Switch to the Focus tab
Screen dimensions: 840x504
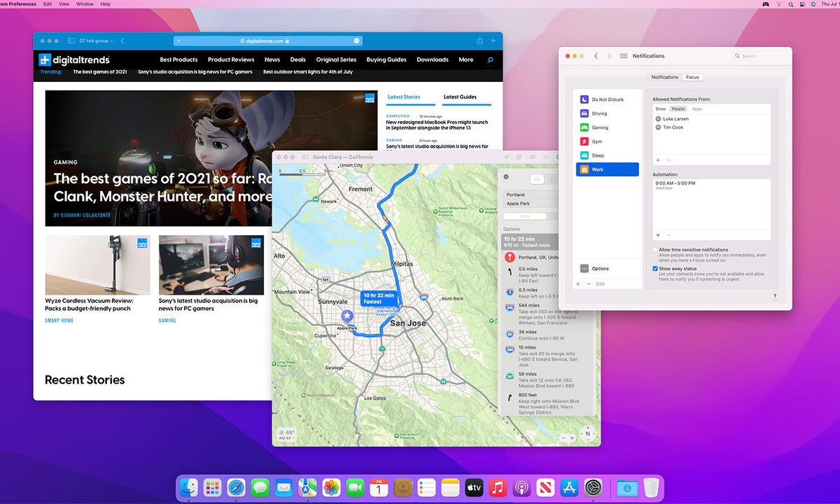[692, 77]
